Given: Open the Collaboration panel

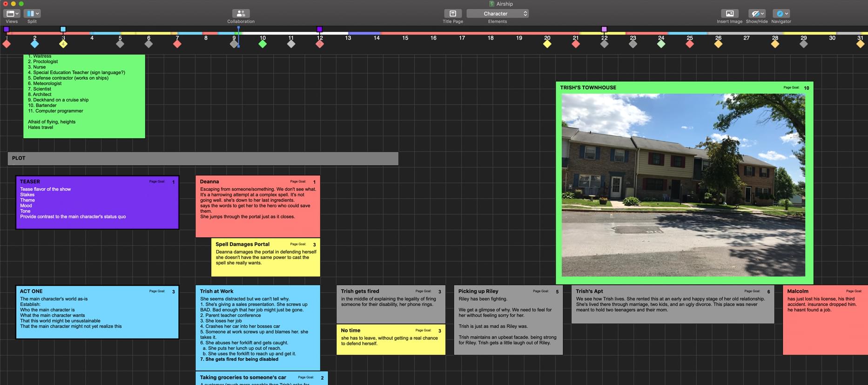Looking at the screenshot, I should 241,14.
